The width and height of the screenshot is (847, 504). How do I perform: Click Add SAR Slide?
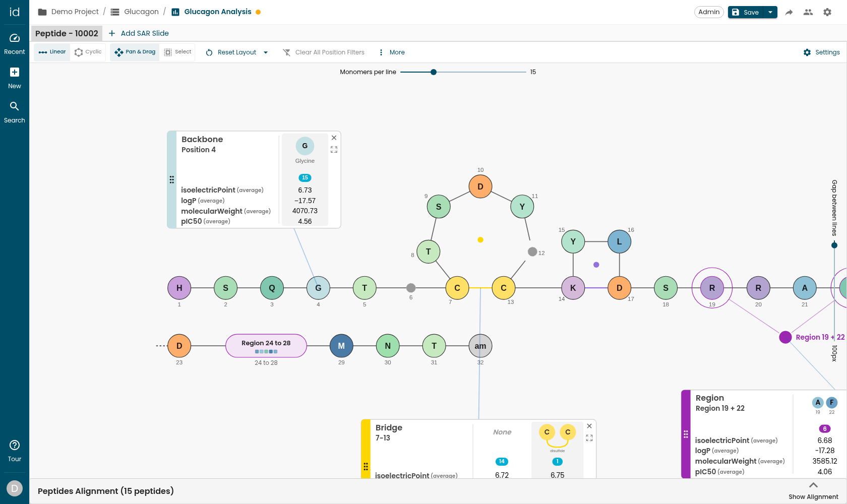click(x=139, y=33)
